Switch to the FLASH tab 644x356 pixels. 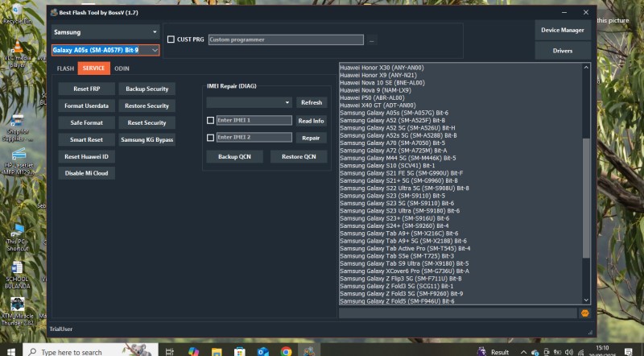(65, 68)
